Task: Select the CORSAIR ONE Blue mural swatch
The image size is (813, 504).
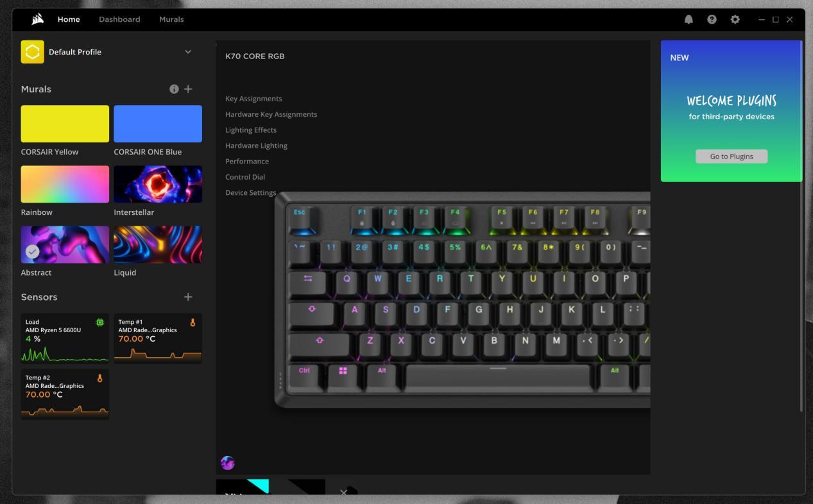Action: click(x=158, y=124)
